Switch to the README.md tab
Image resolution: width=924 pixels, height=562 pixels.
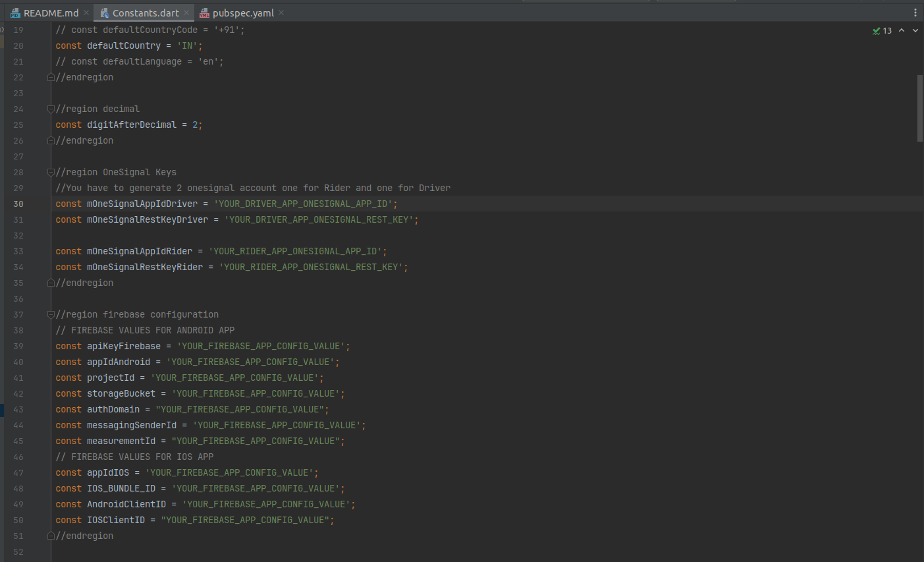pyautogui.click(x=51, y=13)
